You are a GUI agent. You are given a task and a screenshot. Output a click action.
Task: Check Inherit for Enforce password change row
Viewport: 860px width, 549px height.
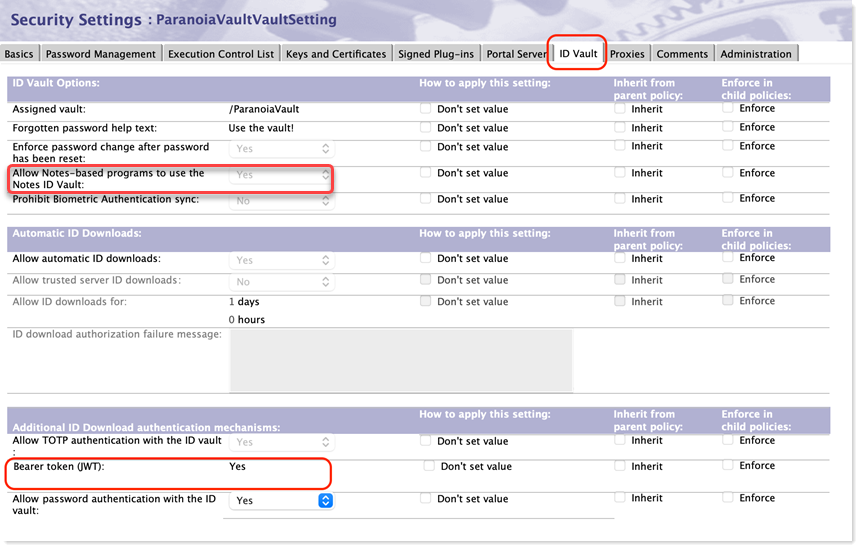click(620, 146)
